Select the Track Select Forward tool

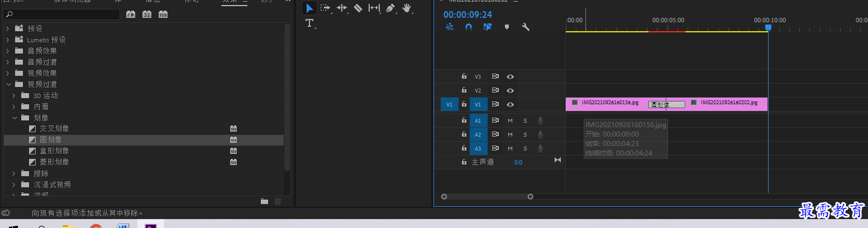(x=326, y=8)
